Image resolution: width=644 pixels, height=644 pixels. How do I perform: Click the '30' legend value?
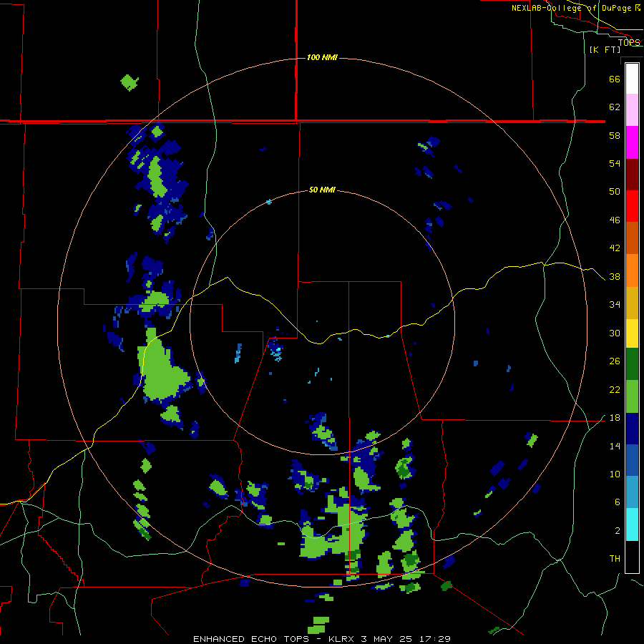(x=615, y=333)
